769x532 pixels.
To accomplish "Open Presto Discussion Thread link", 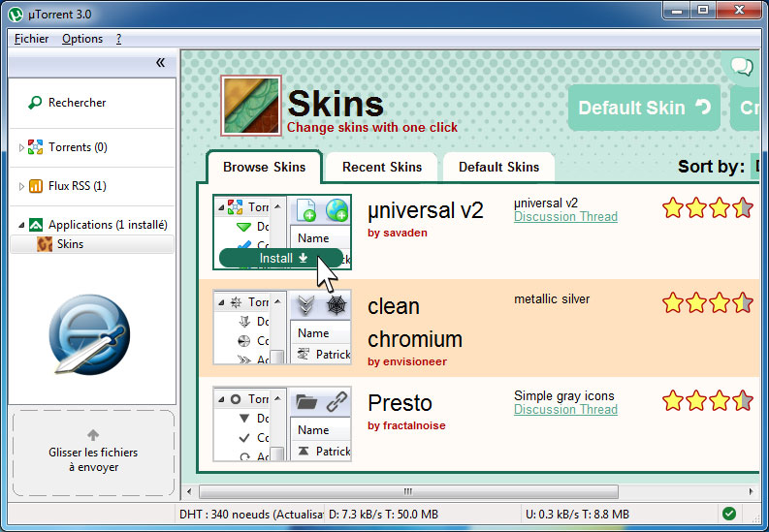I will [565, 410].
